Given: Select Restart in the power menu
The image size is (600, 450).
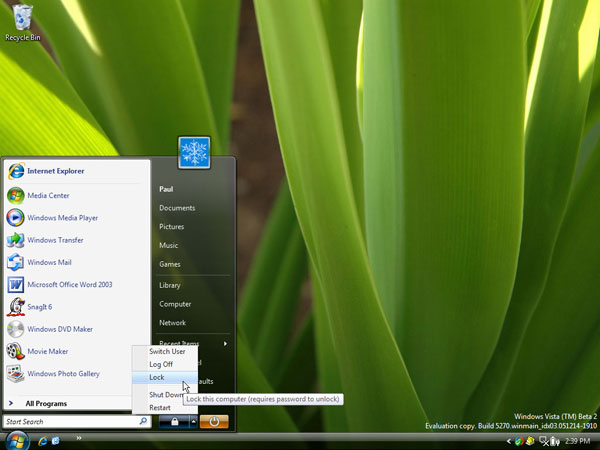Looking at the screenshot, I should click(165, 408).
